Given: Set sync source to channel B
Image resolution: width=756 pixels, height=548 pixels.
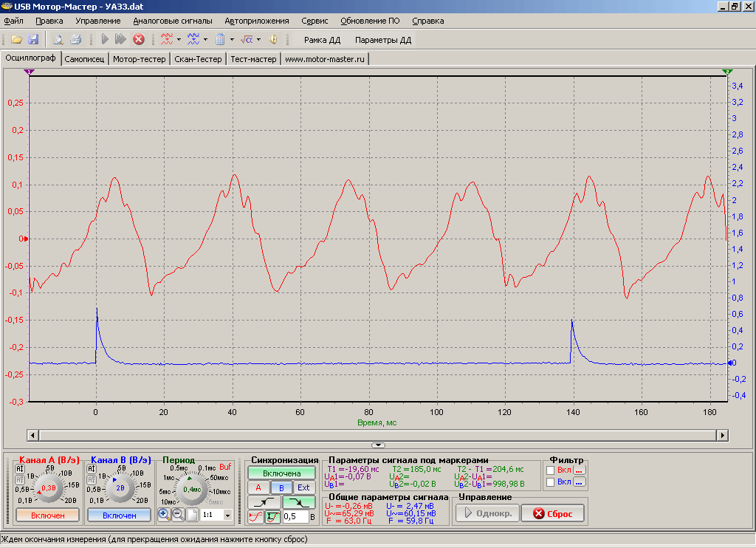Looking at the screenshot, I should click(281, 487).
